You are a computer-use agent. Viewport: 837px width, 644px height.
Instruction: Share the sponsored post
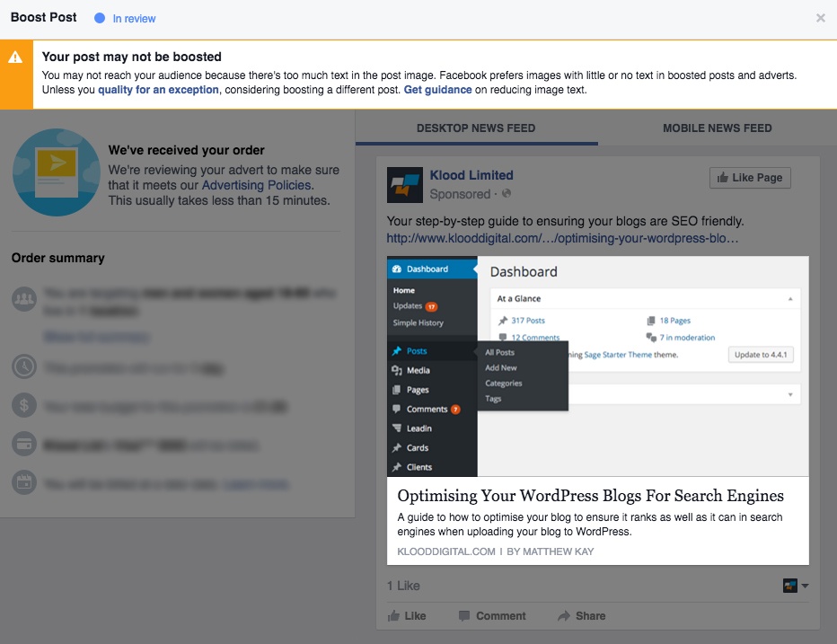(581, 616)
